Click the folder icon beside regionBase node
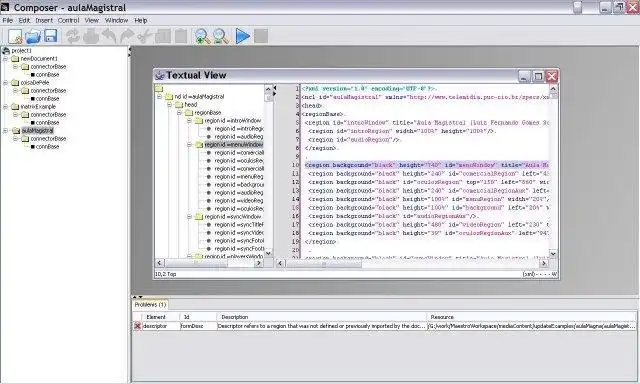 (x=189, y=113)
